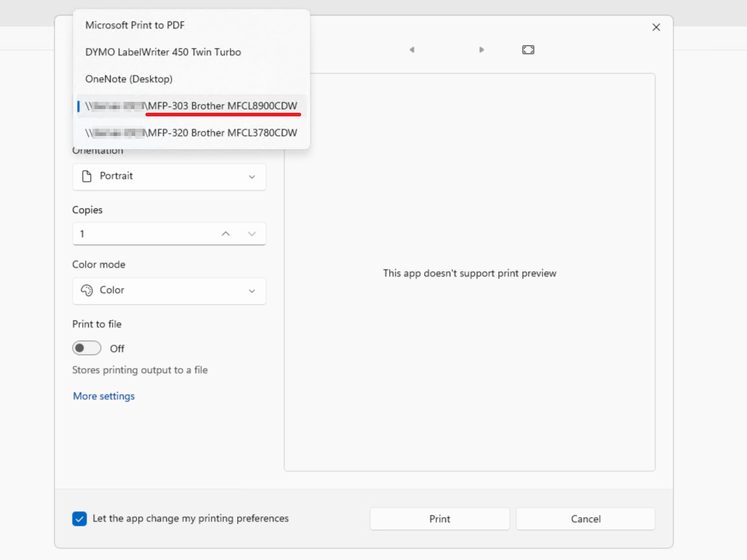
Task: Click the color palette icon
Action: (x=87, y=290)
